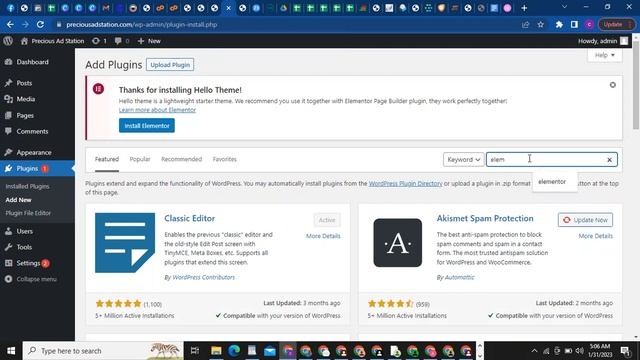The image size is (640, 360).
Task: Open File Explorer from the taskbar
Action: coord(216,351)
